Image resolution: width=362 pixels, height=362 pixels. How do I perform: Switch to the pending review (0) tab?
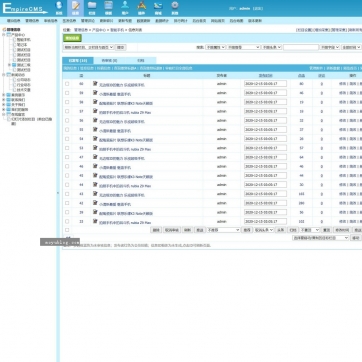click(x=109, y=61)
